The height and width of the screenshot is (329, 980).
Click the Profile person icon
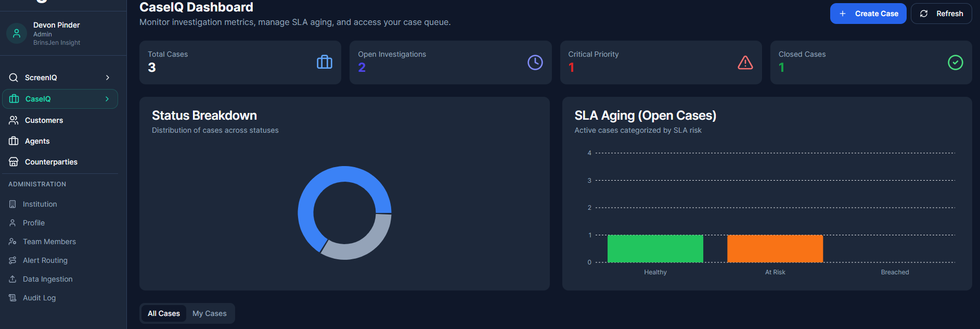coord(12,223)
